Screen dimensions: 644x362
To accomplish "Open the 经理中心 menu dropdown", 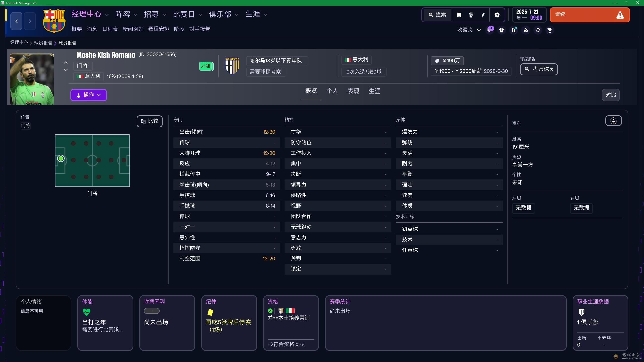I will [90, 14].
